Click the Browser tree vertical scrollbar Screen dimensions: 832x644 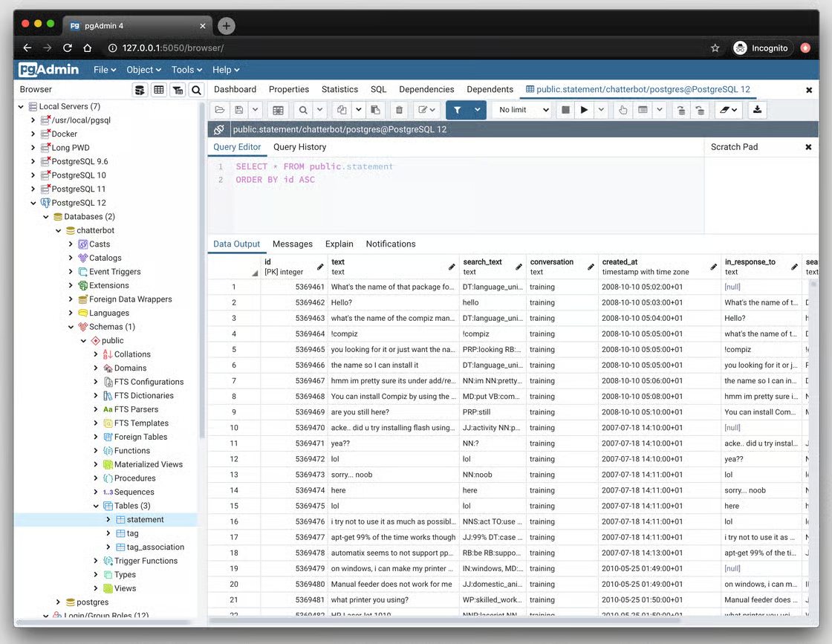201,270
